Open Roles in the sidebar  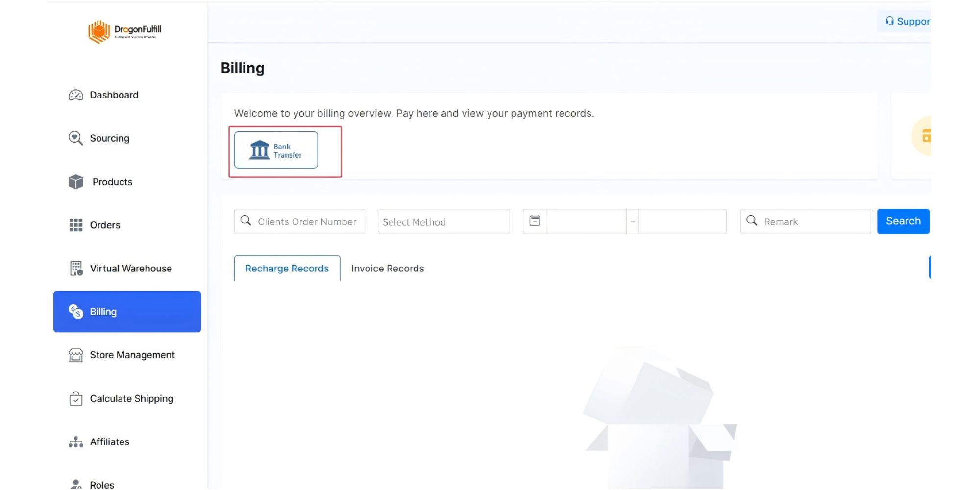(x=101, y=484)
